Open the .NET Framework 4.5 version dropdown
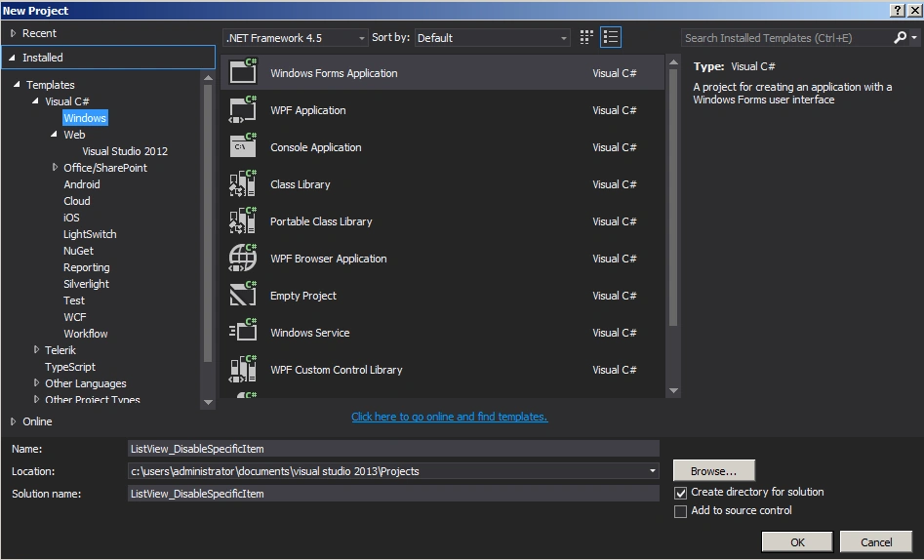This screenshot has width=924, height=560. coord(296,38)
